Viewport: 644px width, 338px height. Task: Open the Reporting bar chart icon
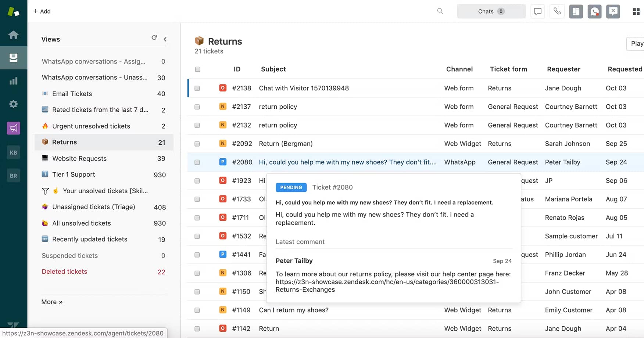click(14, 81)
